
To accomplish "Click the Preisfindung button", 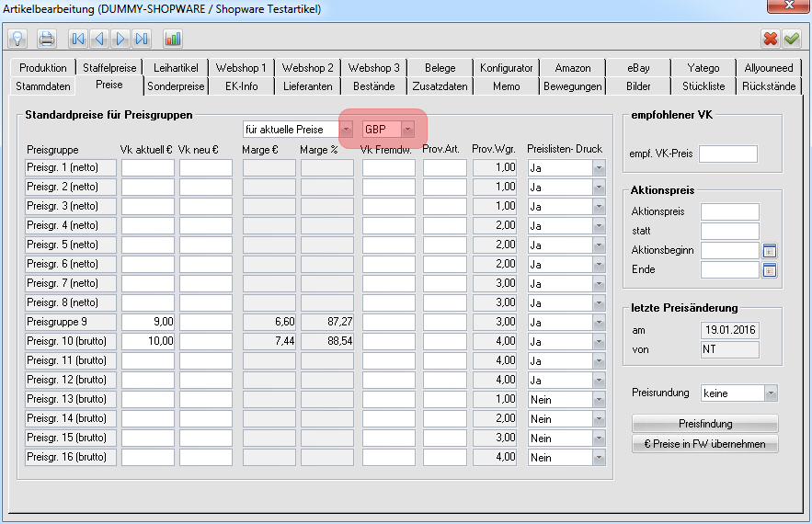I will pyautogui.click(x=705, y=424).
